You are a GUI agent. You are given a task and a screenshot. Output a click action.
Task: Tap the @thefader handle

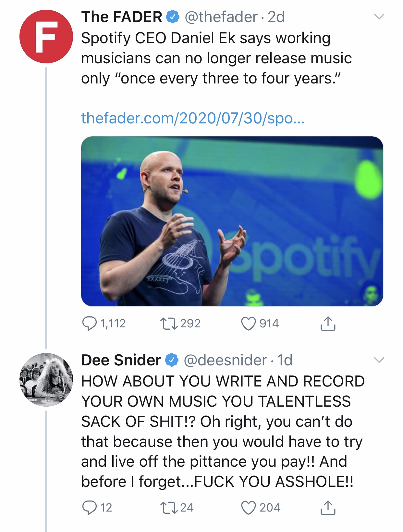221,17
